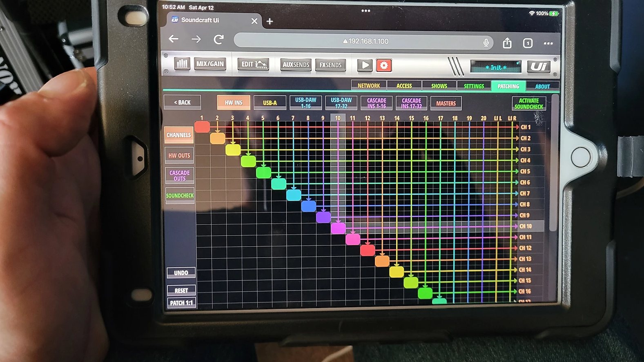
Task: Switch to the ABOUT tab
Action: [542, 86]
